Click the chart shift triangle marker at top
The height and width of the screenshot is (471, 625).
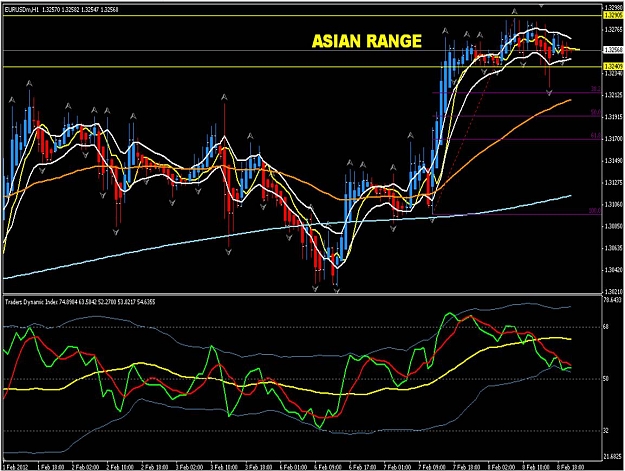pyautogui.click(x=541, y=6)
